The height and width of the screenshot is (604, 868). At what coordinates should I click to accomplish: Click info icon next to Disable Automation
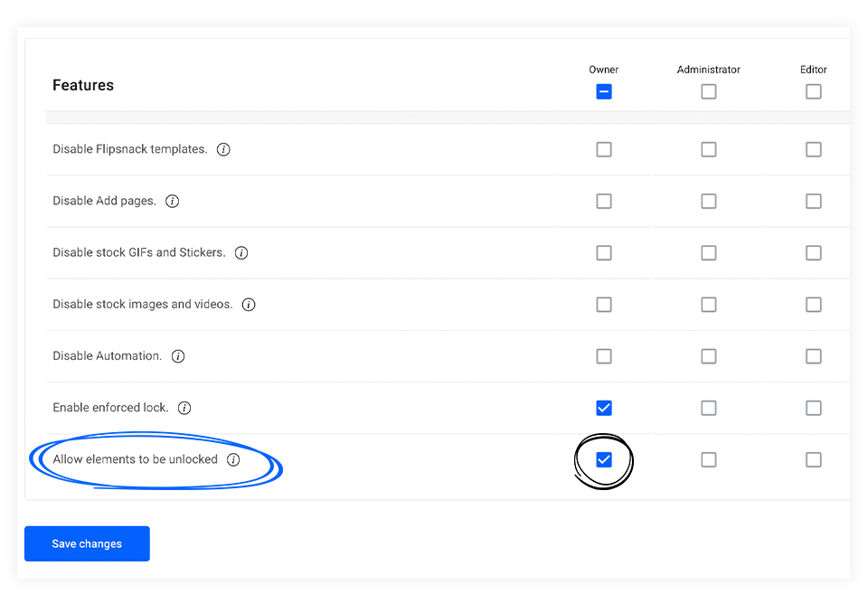[178, 356]
